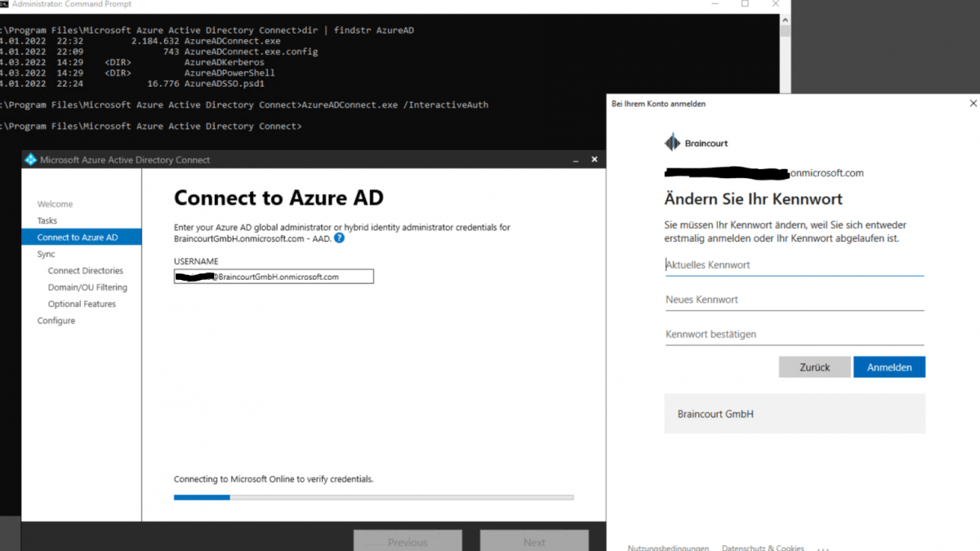
Task: Click the USERNAME field in the wizard
Action: point(273,276)
